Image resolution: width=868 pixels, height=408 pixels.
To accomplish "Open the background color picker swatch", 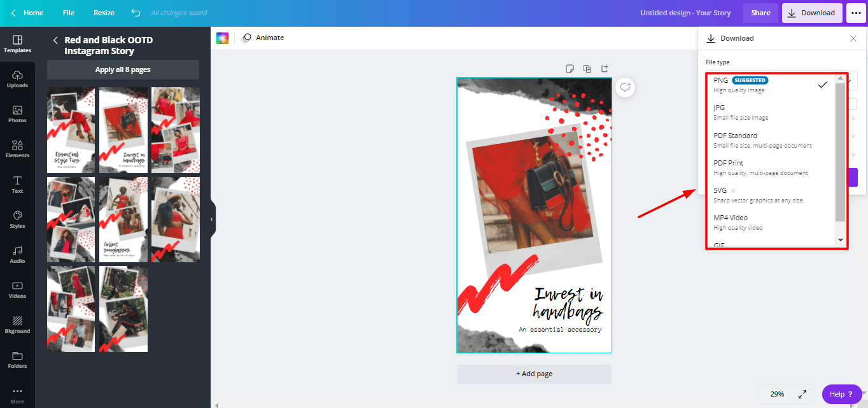I will (x=222, y=38).
